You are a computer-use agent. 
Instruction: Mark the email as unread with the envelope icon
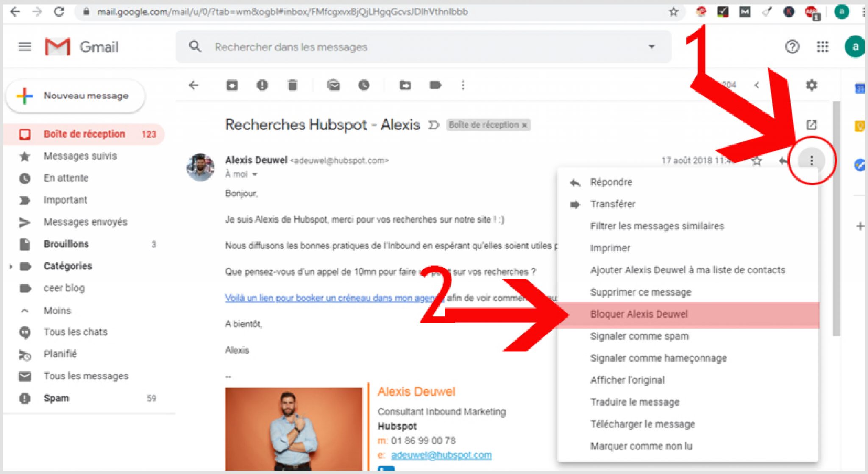334,85
